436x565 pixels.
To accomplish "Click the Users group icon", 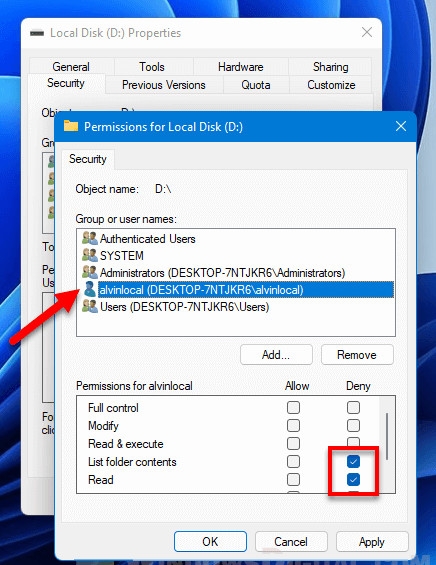I will click(x=90, y=306).
